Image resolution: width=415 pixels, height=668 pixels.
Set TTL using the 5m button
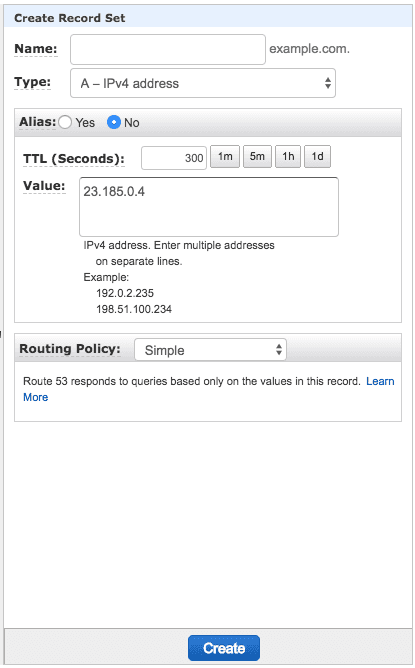pos(257,156)
